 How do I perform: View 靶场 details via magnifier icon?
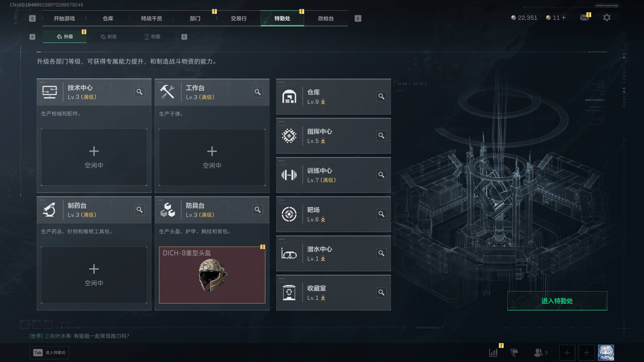(x=381, y=214)
